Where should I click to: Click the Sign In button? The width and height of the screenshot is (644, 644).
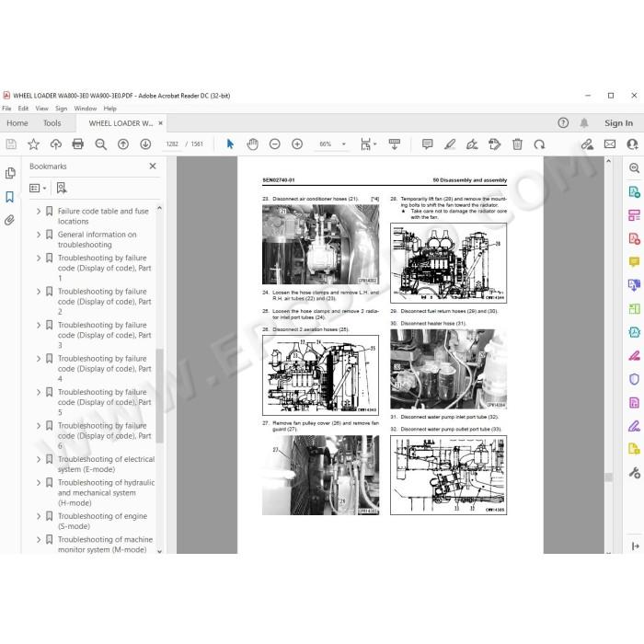point(618,122)
